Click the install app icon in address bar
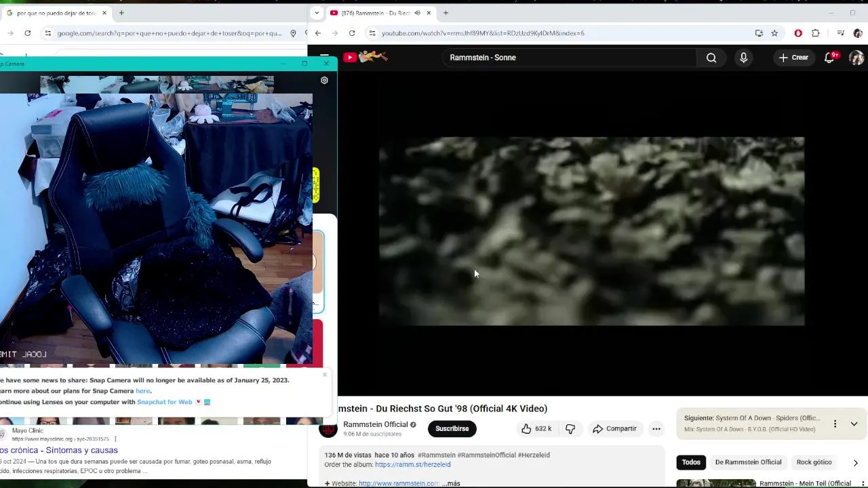The height and width of the screenshot is (488, 868). [759, 33]
